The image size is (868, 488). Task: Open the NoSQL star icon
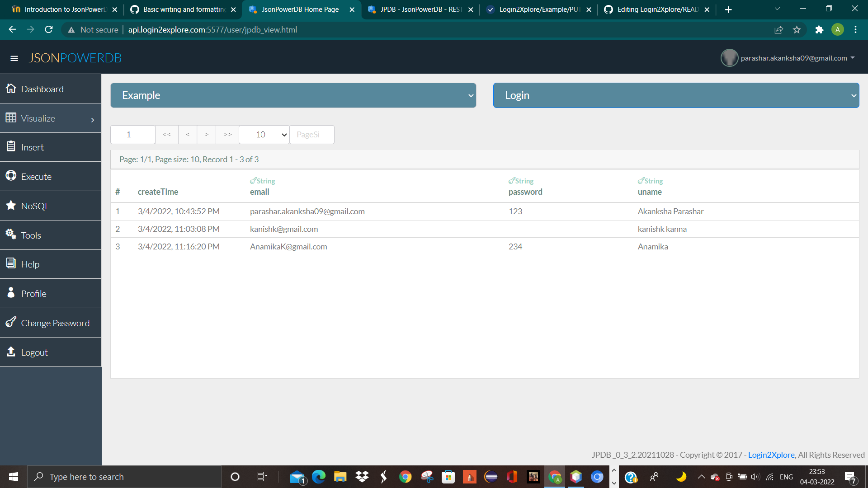tap(11, 205)
